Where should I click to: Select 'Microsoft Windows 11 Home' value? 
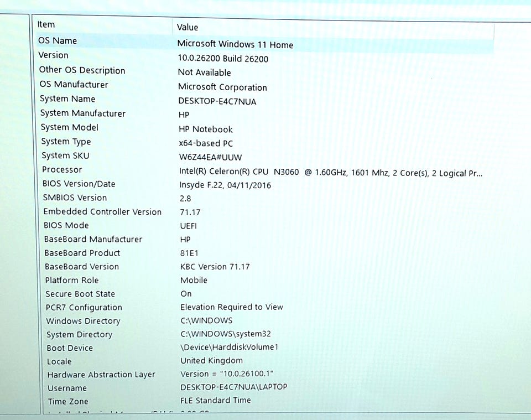[x=235, y=44]
